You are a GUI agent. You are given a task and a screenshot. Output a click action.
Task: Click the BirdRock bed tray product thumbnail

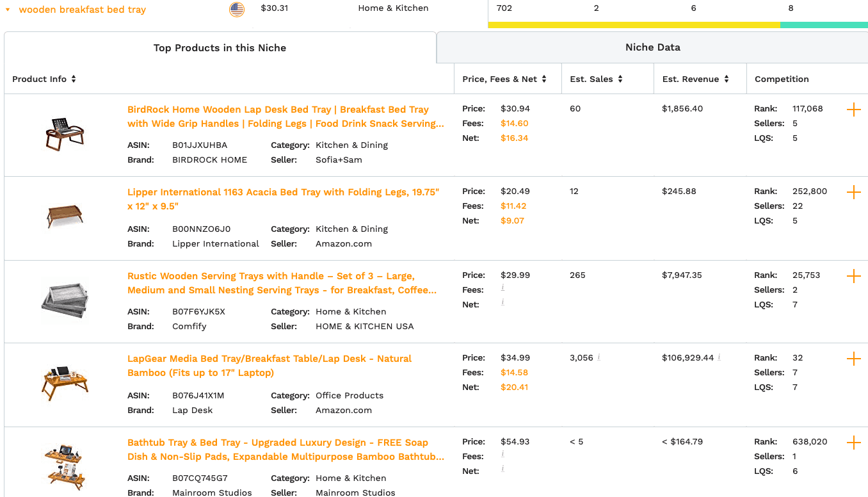click(65, 134)
